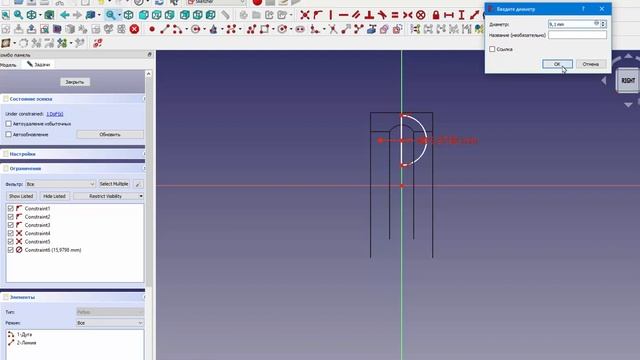Click the diameter spinner arrows
Screen dimensions: 640x360
pyautogui.click(x=603, y=24)
